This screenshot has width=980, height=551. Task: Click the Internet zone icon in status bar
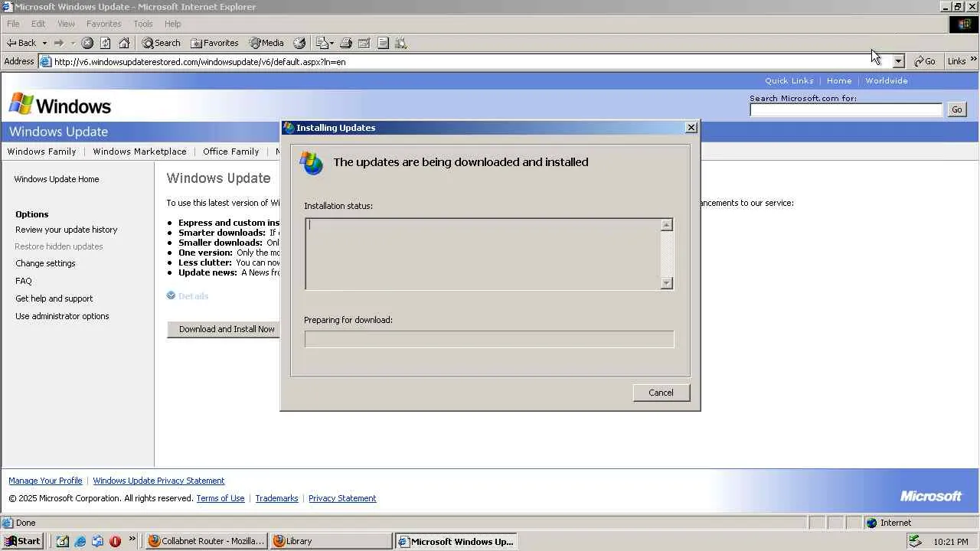pos(871,523)
